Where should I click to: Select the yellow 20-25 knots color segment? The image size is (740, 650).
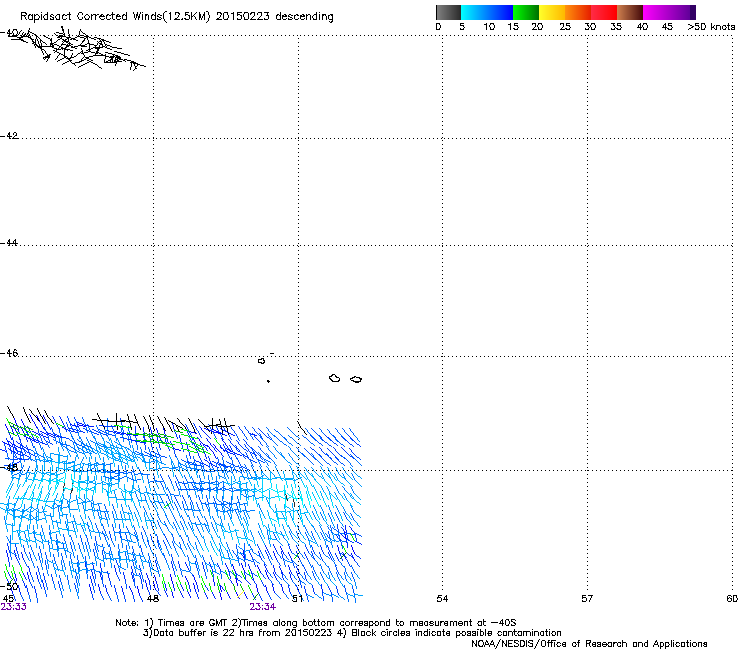coord(552,12)
